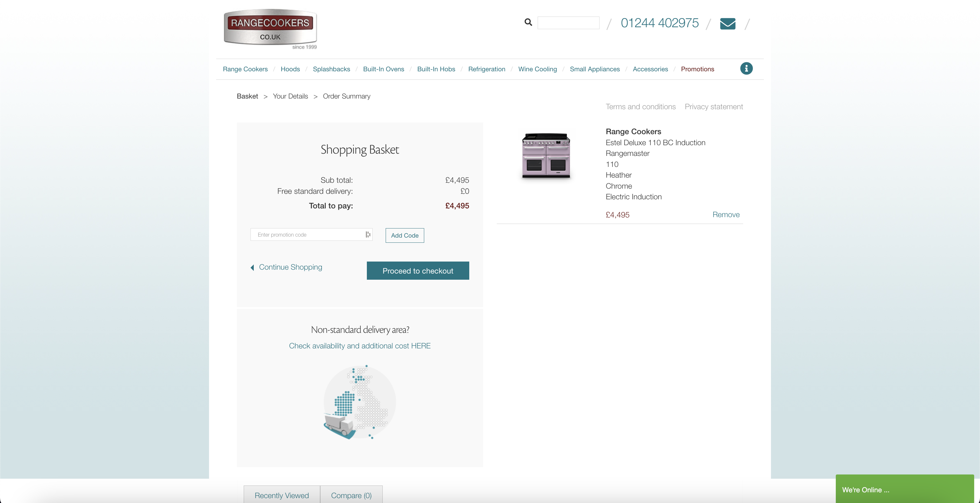Screen dimensions: 980x503
Task: Click the Order Summary breadcrumb step
Action: 346,96
